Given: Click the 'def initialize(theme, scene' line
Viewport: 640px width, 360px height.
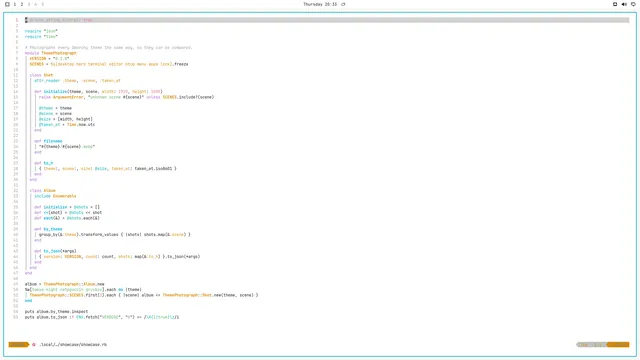Looking at the screenshot, I should [98, 91].
